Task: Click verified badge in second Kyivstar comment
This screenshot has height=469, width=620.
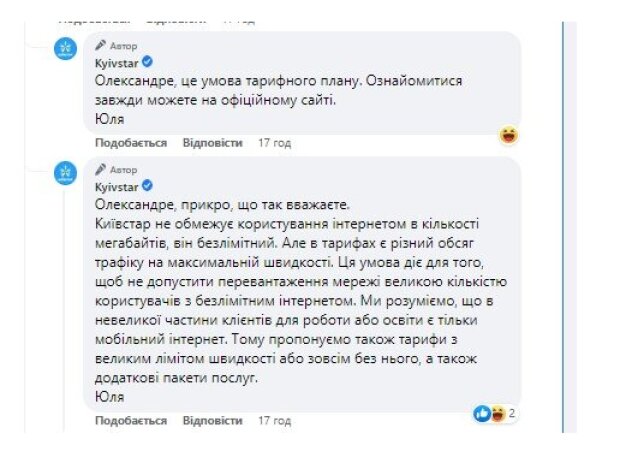Action: pos(147,185)
